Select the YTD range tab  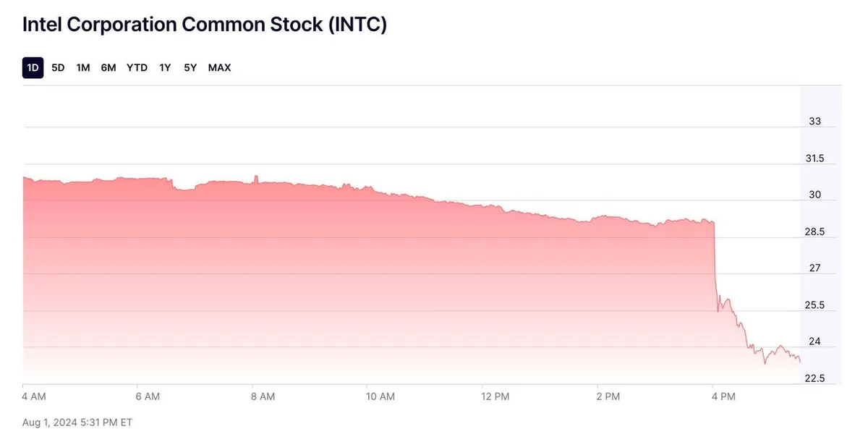[x=137, y=68]
